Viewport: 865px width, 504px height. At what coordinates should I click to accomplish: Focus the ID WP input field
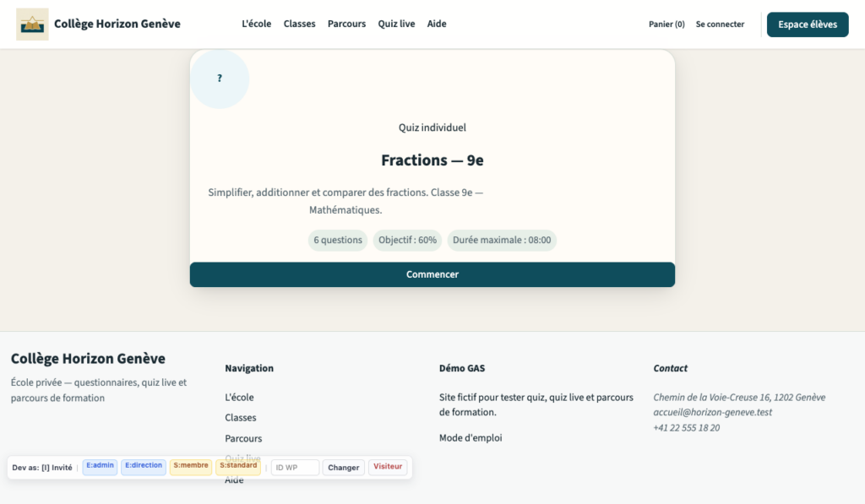295,467
